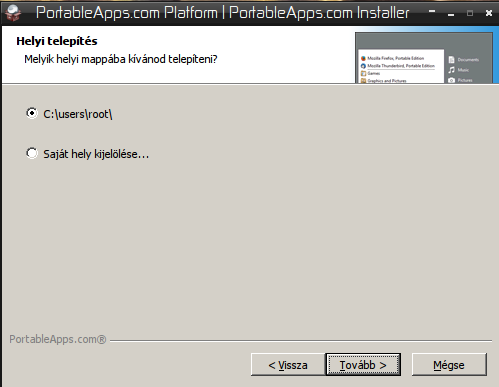Click the PortableApps platform preview image
Image resolution: width=499 pixels, height=387 pixels.
tap(424, 57)
